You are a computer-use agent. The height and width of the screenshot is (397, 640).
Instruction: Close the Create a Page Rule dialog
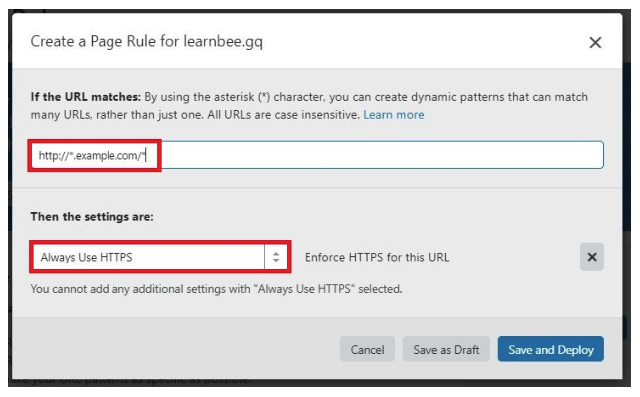click(x=595, y=42)
